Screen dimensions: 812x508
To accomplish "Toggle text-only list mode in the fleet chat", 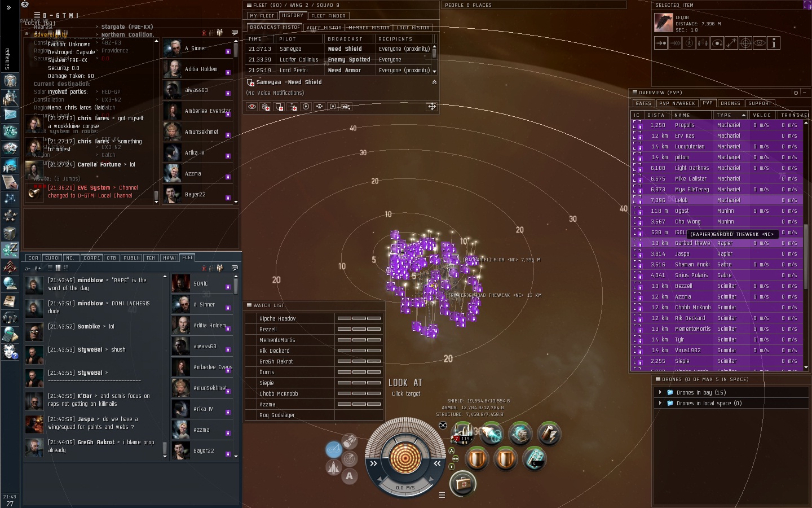I will pos(50,268).
